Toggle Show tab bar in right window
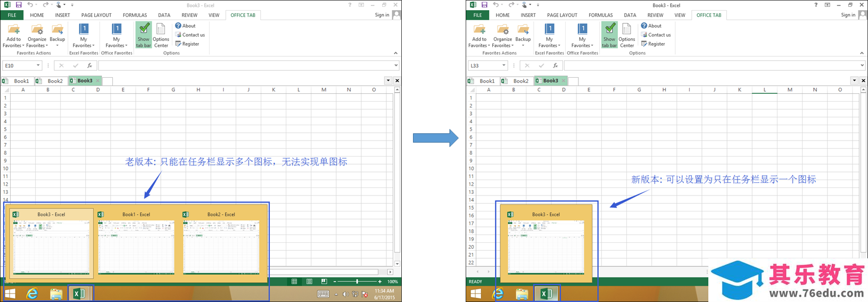This screenshot has width=868, height=302. tap(609, 35)
